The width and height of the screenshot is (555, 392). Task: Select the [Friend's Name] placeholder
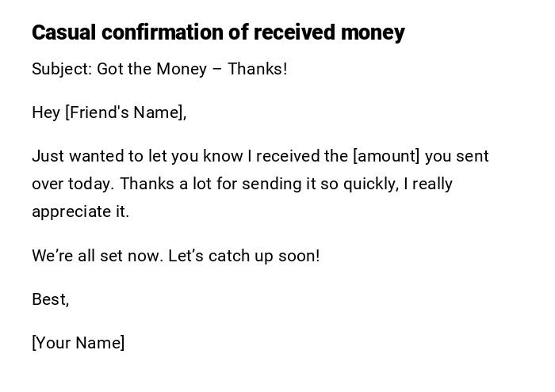(x=126, y=112)
